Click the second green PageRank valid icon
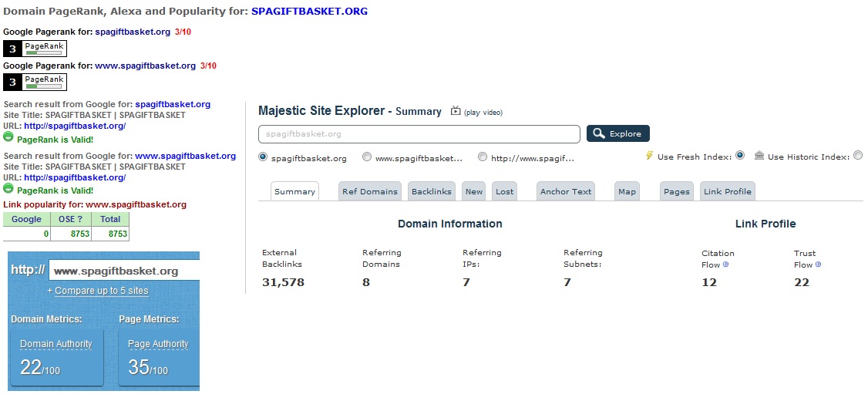868x401 pixels. pyautogui.click(x=8, y=188)
